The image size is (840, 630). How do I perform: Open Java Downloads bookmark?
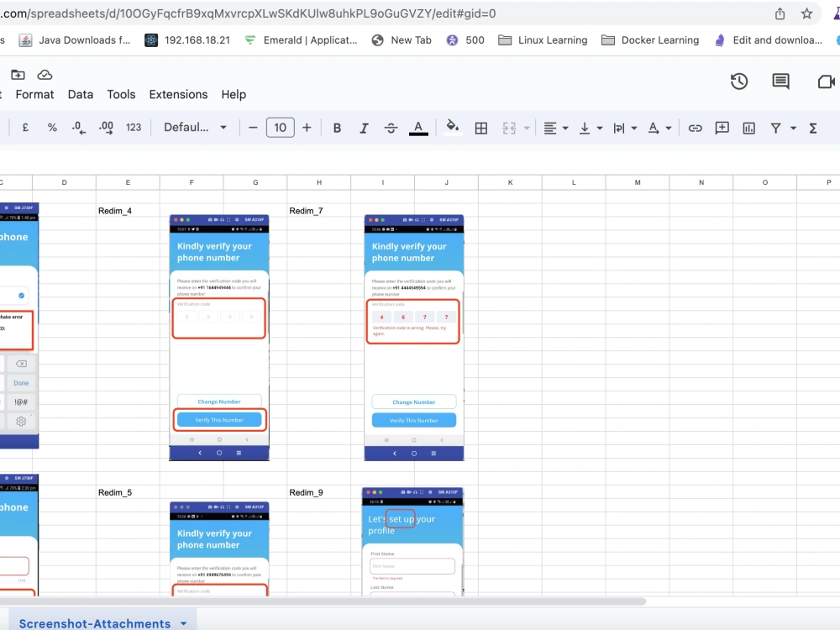click(x=75, y=40)
